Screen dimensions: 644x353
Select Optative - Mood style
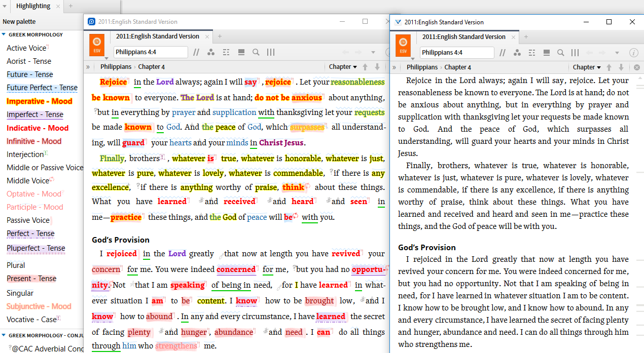[34, 194]
